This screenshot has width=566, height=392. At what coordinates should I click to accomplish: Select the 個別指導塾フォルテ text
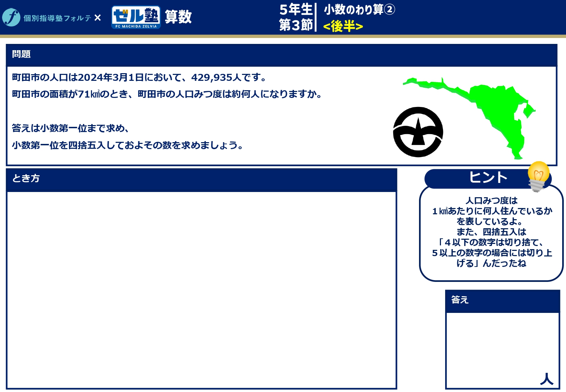(57, 18)
